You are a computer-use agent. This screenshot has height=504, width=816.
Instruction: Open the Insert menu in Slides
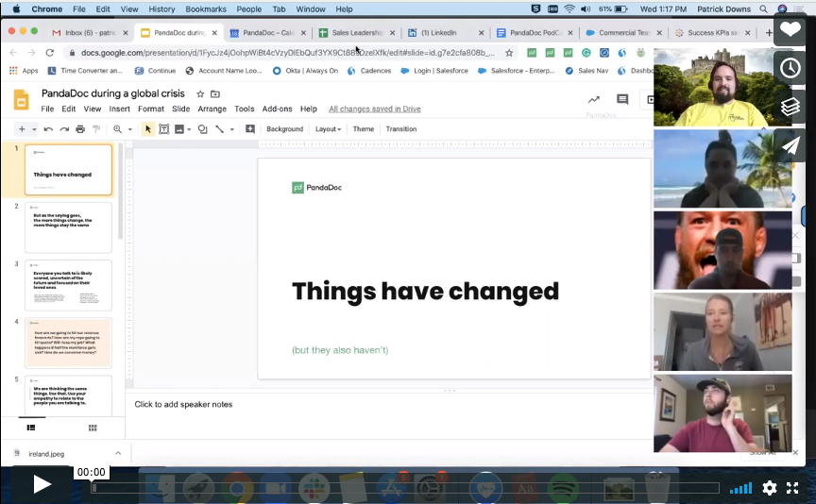coord(119,109)
